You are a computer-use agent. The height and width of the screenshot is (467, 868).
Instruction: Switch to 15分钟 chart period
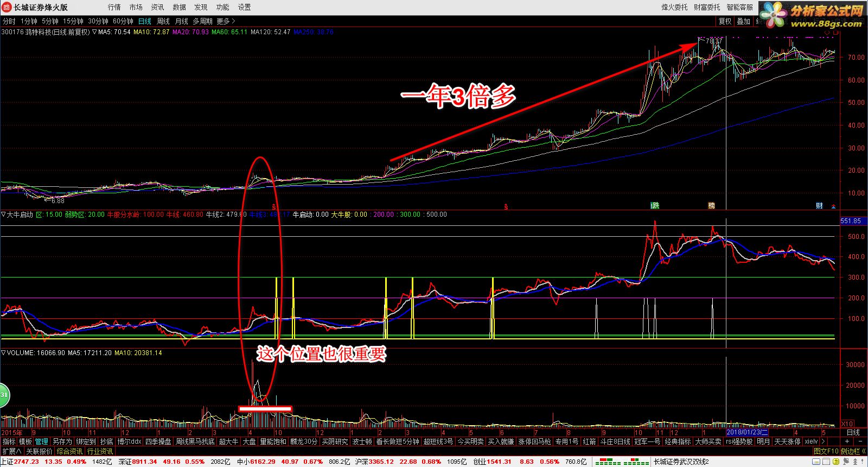click(73, 21)
